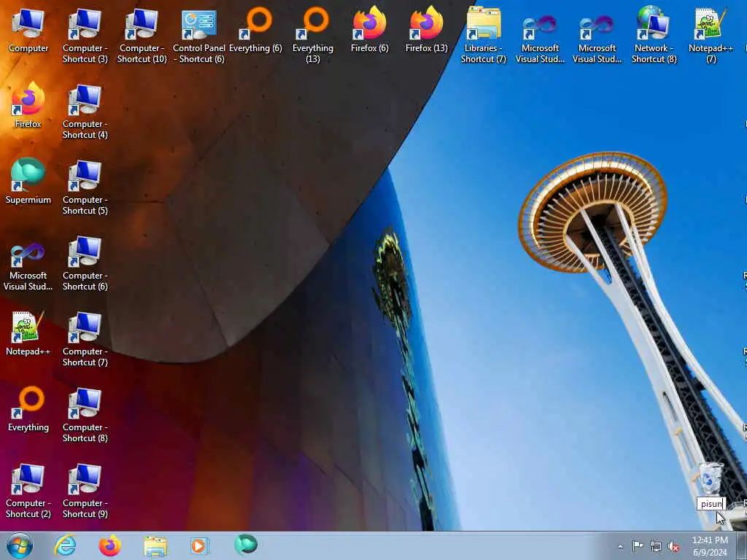Screen dimensions: 747x560
Task: Select the Computer - Shortcut (5) icon
Action: click(85, 187)
